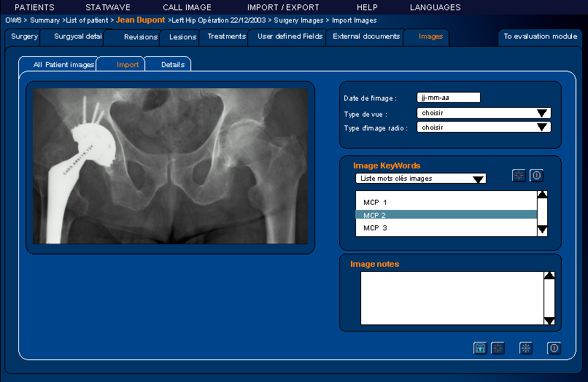Open the PATIENTS menu

[x=34, y=7]
